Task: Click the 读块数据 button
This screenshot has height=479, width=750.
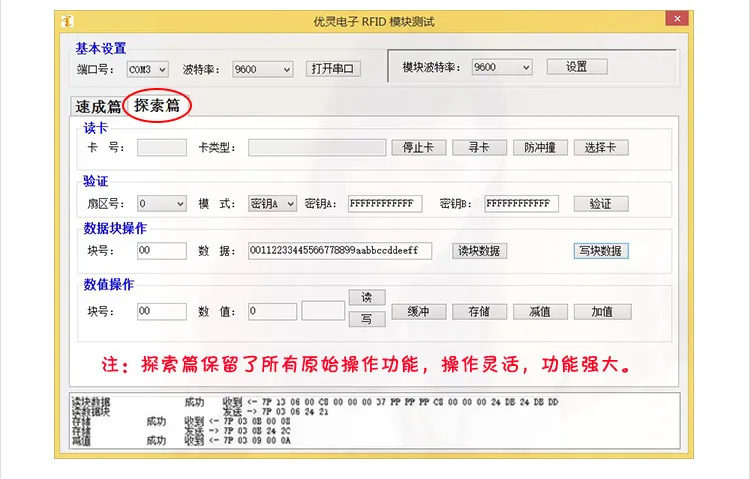Action: click(479, 251)
